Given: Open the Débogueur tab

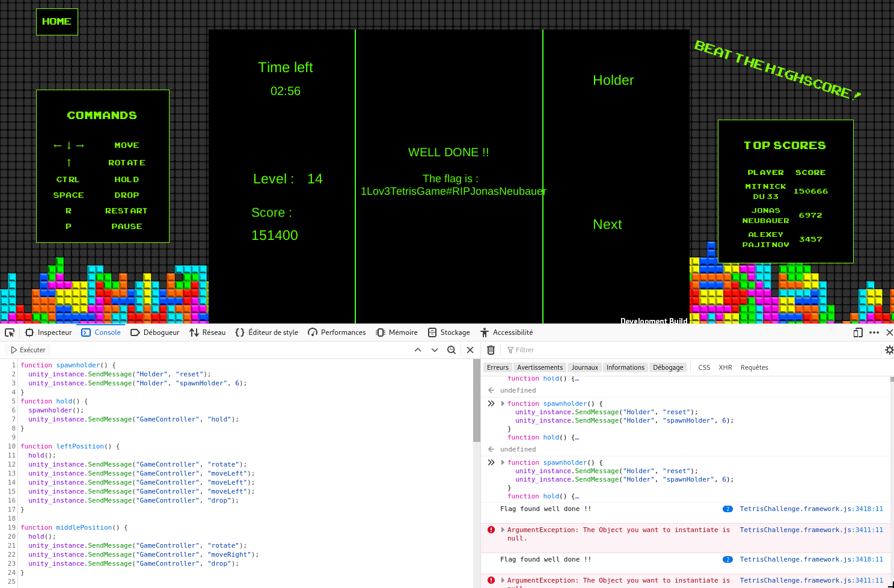Looking at the screenshot, I should (155, 332).
